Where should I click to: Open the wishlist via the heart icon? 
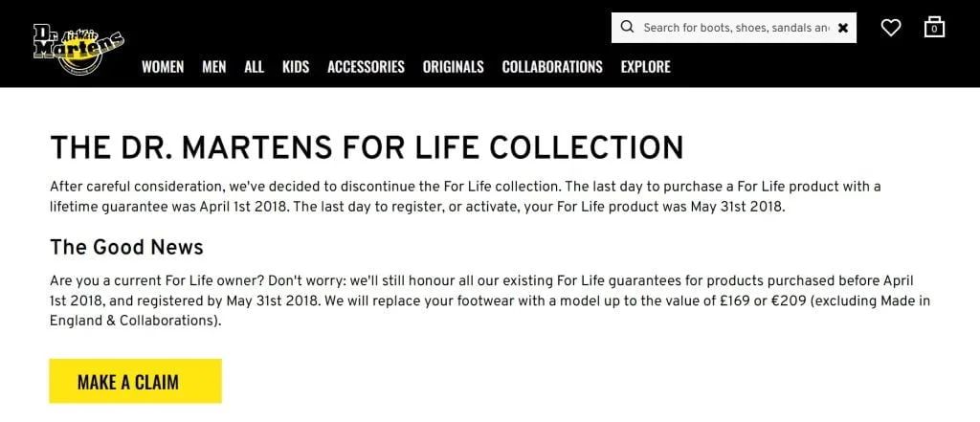891,28
